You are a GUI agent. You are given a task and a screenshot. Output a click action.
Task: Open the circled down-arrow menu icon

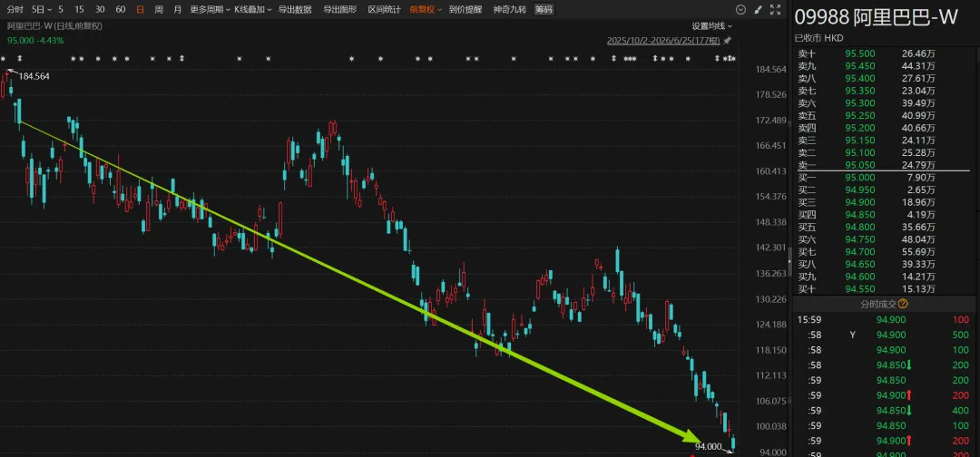click(x=740, y=9)
